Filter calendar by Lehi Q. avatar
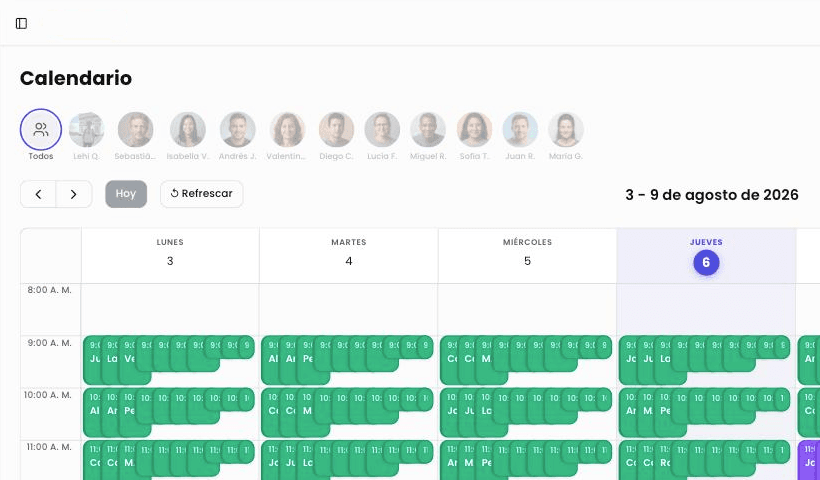This screenshot has height=480, width=820. click(x=86, y=129)
